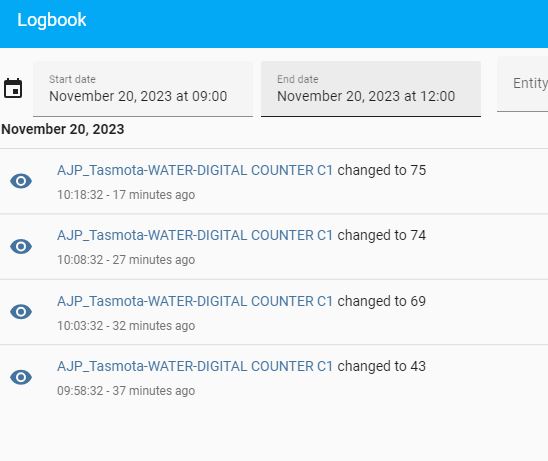
Task: Open COUNTER C1 link in 09:58:32 entry
Action: click(x=195, y=366)
